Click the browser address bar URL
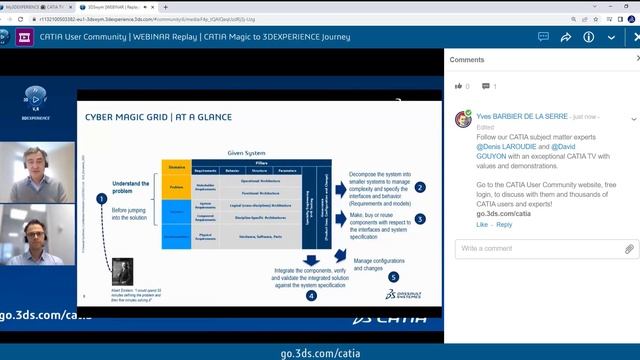 147,19
